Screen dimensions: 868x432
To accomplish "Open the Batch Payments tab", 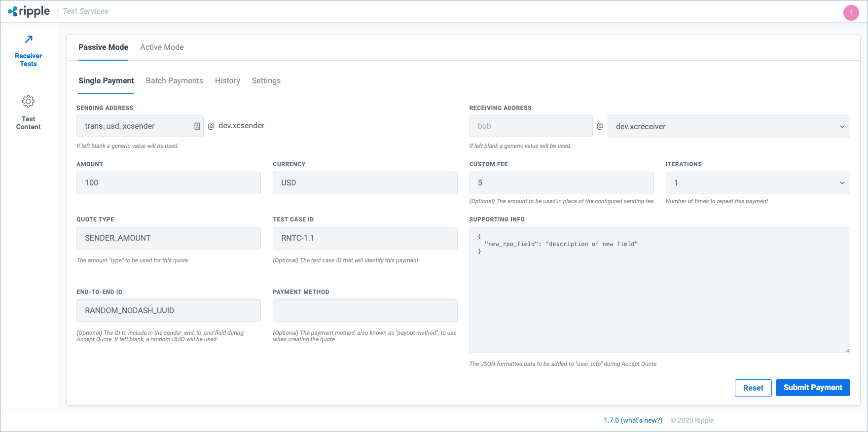I will (x=174, y=81).
